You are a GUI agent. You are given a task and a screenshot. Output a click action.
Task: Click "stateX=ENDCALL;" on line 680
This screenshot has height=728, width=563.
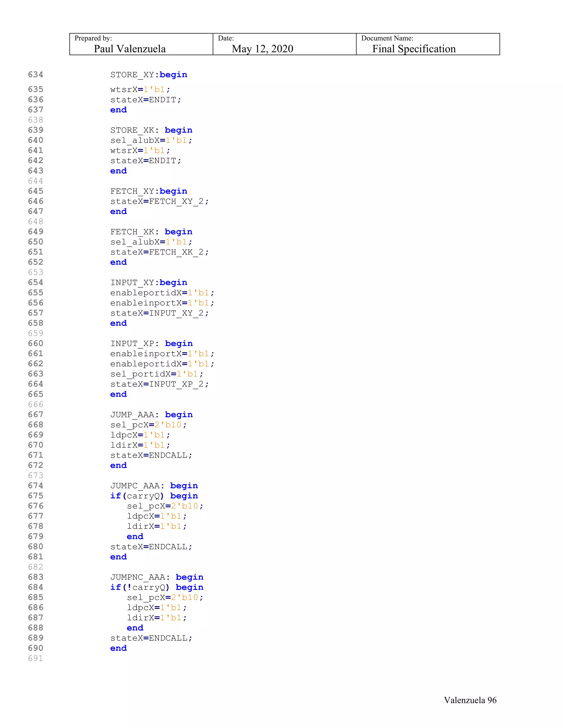(x=151, y=547)
